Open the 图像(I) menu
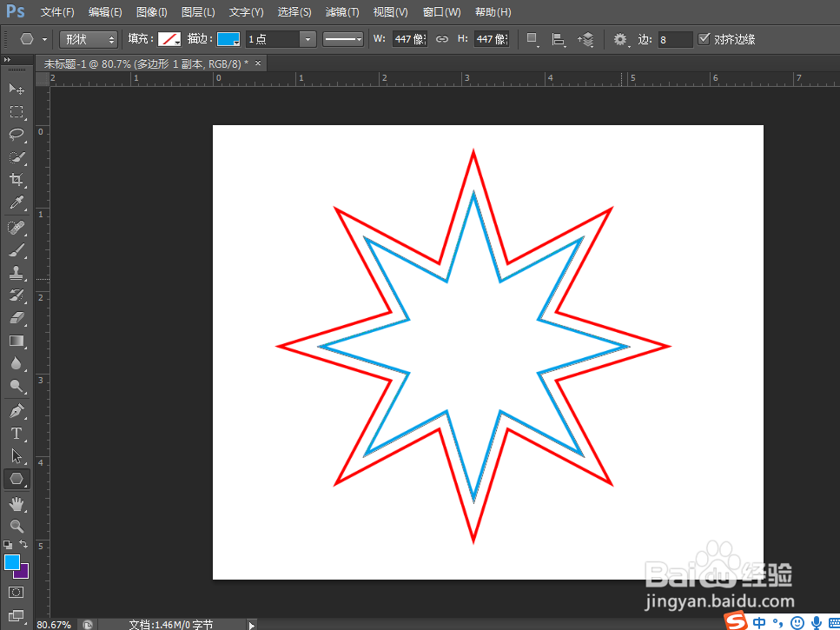The image size is (840, 630). tap(152, 12)
